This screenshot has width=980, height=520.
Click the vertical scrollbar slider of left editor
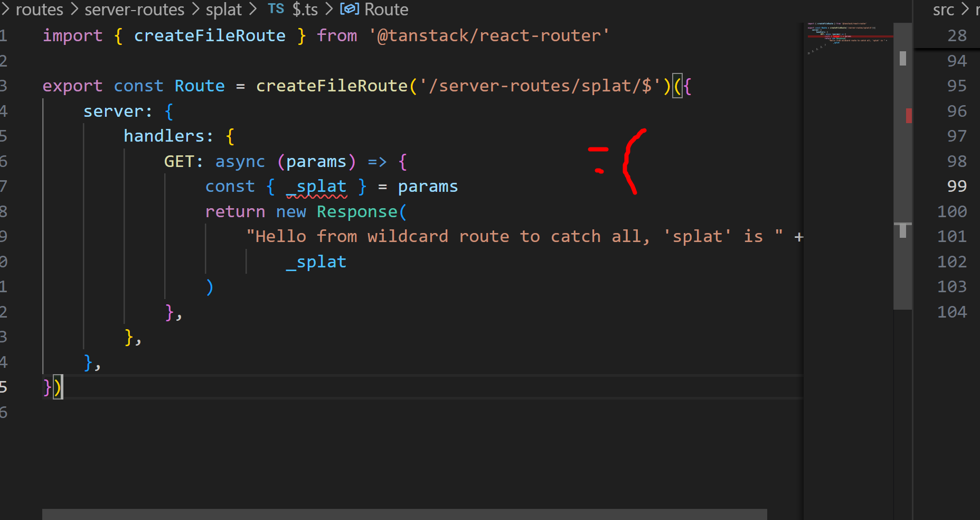[x=903, y=166]
